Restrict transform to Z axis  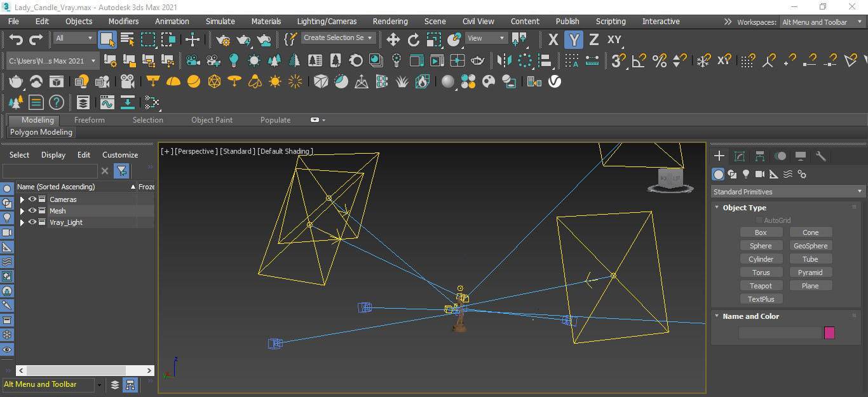click(x=593, y=40)
